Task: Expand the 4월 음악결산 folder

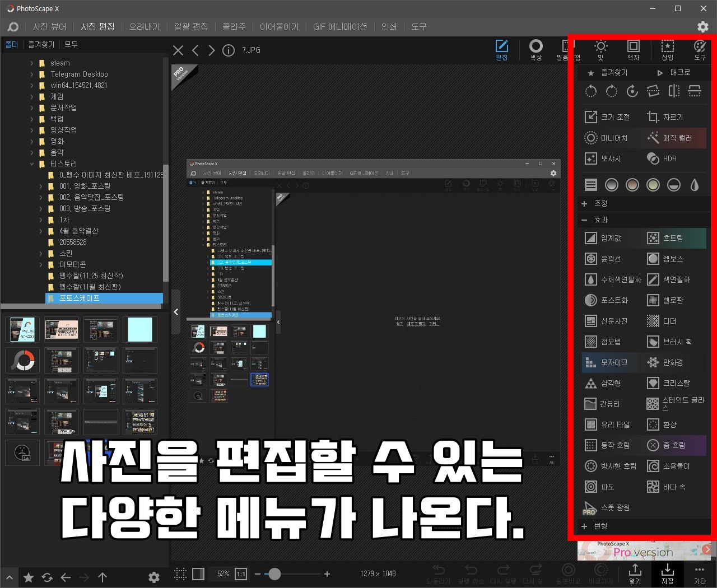Action: point(41,231)
